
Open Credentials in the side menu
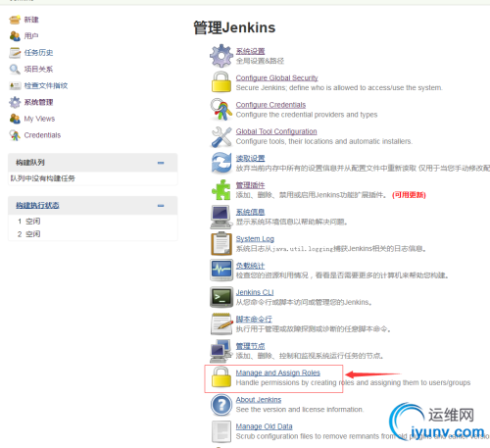point(42,135)
